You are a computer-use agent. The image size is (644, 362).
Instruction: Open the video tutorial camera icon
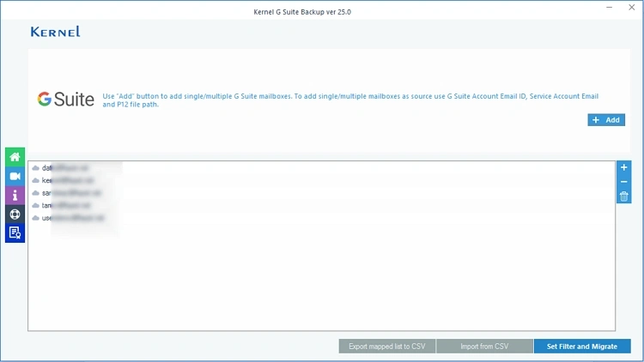[15, 176]
